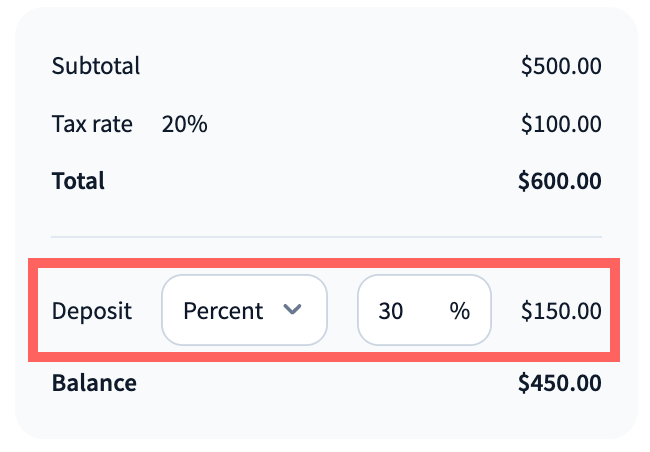650x452 pixels.
Task: Click the Subtotal label
Action: 96,67
